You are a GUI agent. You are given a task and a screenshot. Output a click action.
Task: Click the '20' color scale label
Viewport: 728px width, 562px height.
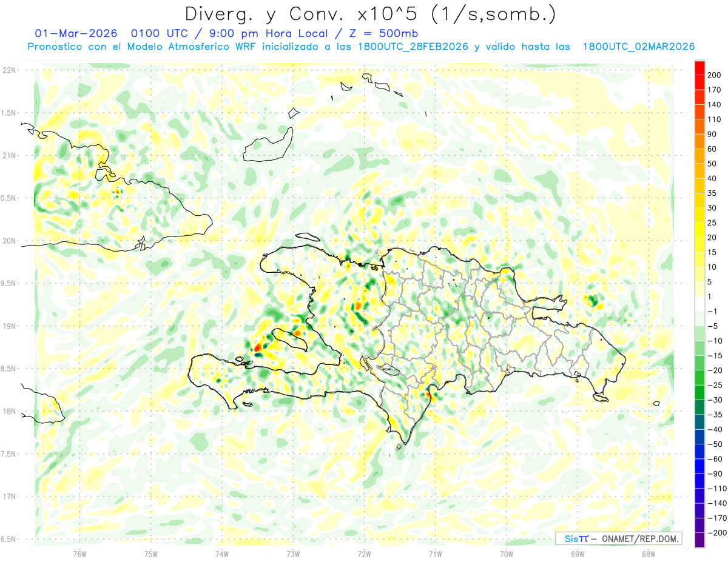(x=713, y=238)
